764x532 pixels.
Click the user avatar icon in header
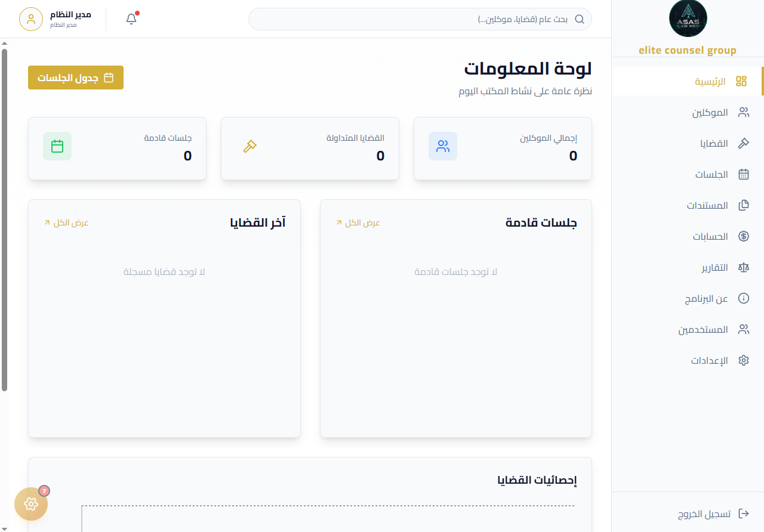[31, 19]
